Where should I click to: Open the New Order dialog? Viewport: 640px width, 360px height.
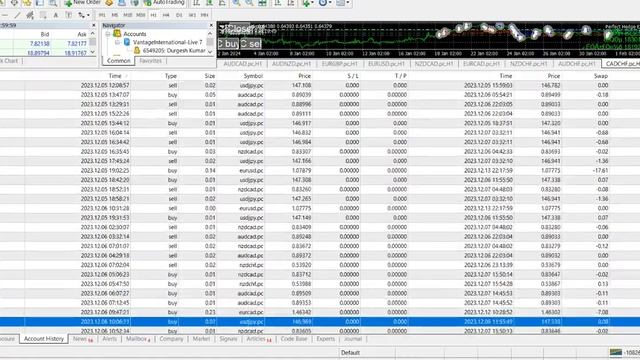coord(83,2)
